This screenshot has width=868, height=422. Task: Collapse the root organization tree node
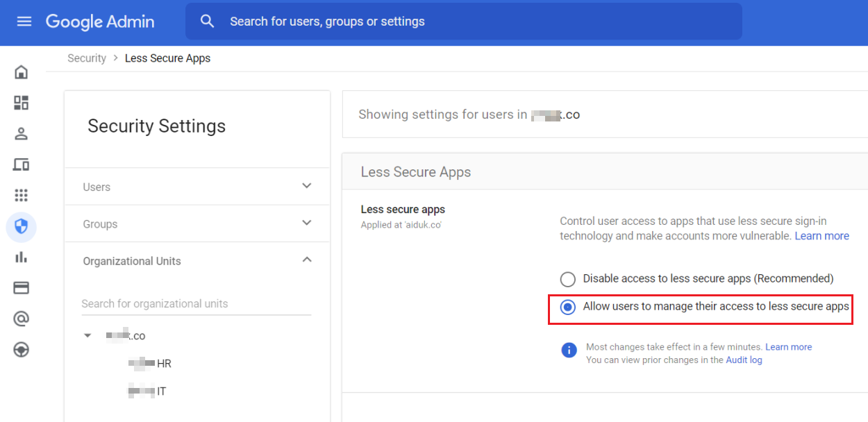[x=87, y=336]
